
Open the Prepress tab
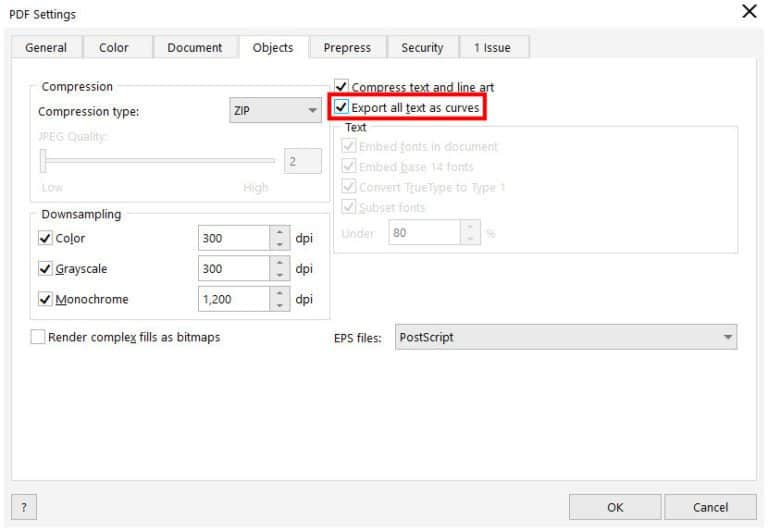(x=347, y=48)
